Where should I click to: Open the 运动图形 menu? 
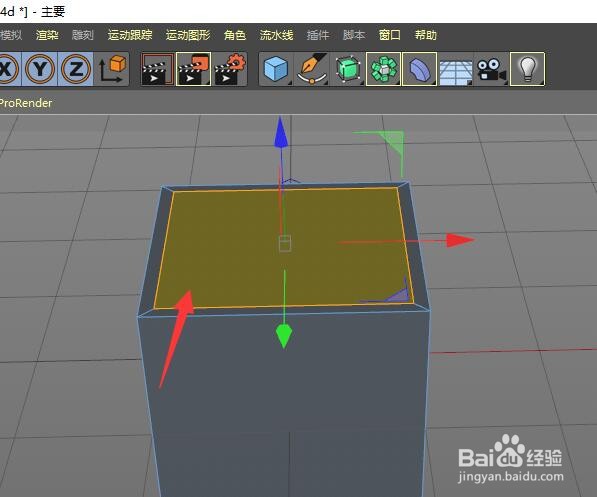[x=188, y=35]
